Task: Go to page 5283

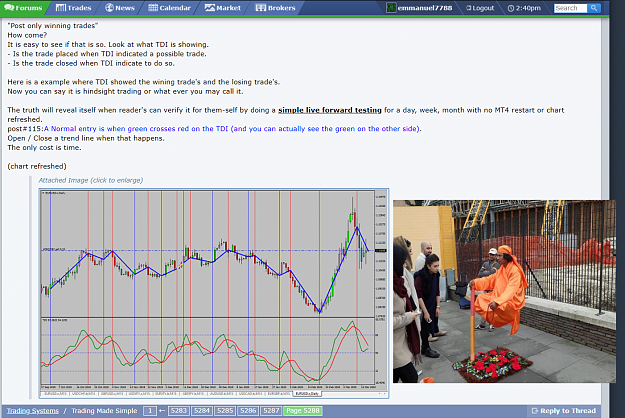Action: (178, 411)
